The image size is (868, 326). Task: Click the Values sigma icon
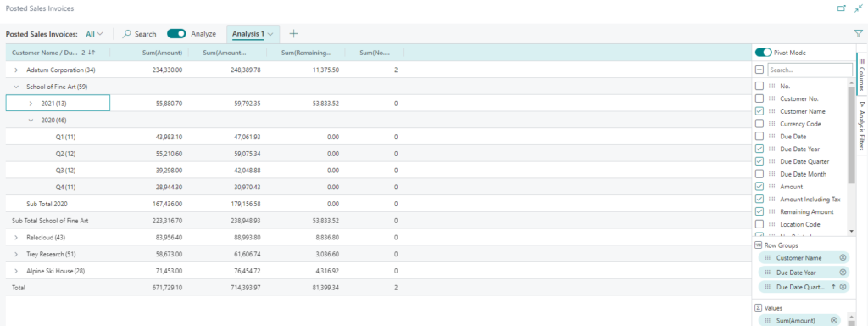(759, 307)
